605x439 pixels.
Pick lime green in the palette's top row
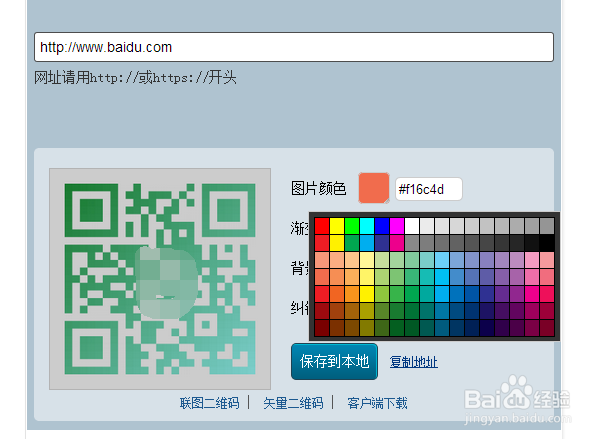click(x=352, y=226)
